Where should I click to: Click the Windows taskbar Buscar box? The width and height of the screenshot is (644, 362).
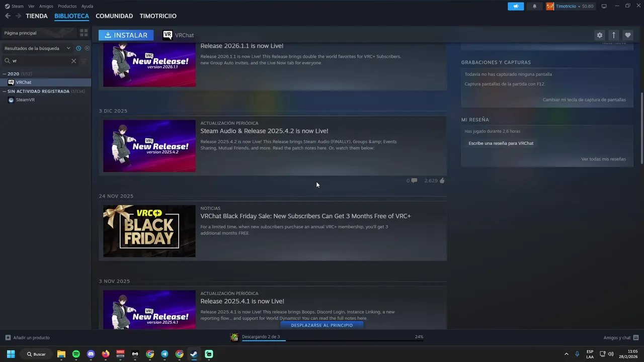tap(37, 354)
